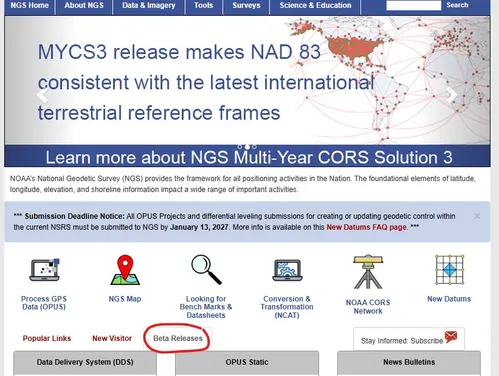Image resolution: width=499 pixels, height=376 pixels.
Task: Advance to the next carousel slide arrow
Action: click(452, 96)
